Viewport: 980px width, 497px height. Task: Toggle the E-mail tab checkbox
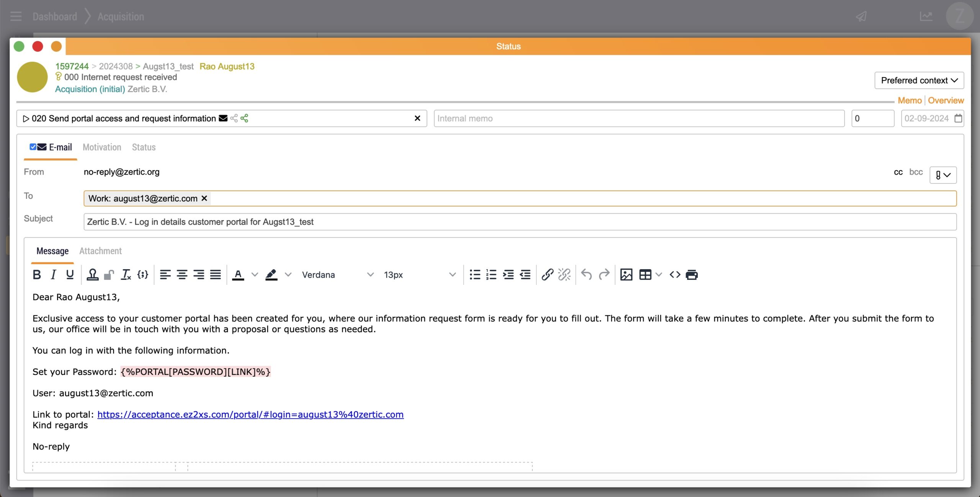click(x=33, y=147)
